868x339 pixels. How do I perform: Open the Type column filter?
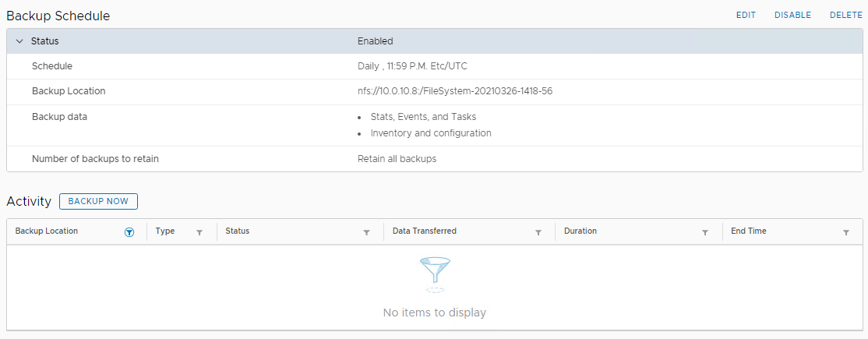pos(199,232)
